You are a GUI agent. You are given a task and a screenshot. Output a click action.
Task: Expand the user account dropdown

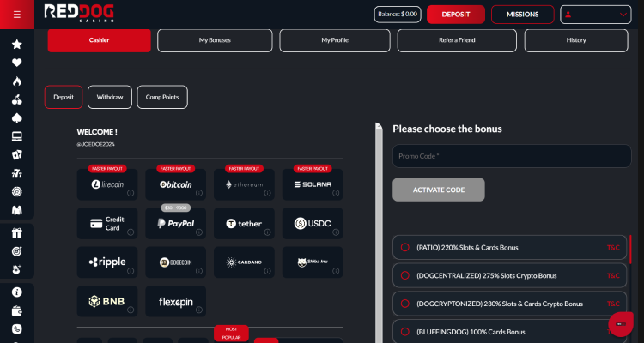coord(596,15)
